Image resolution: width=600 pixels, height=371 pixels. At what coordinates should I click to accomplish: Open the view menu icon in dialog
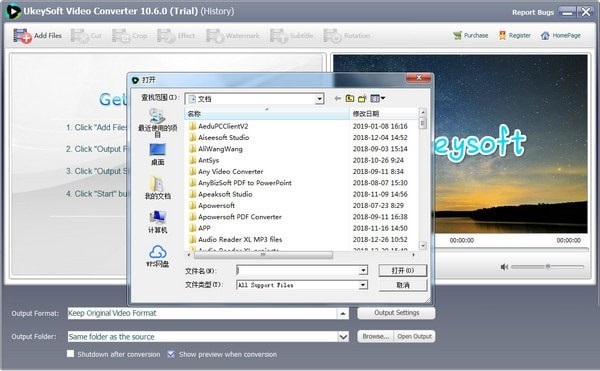click(x=377, y=99)
